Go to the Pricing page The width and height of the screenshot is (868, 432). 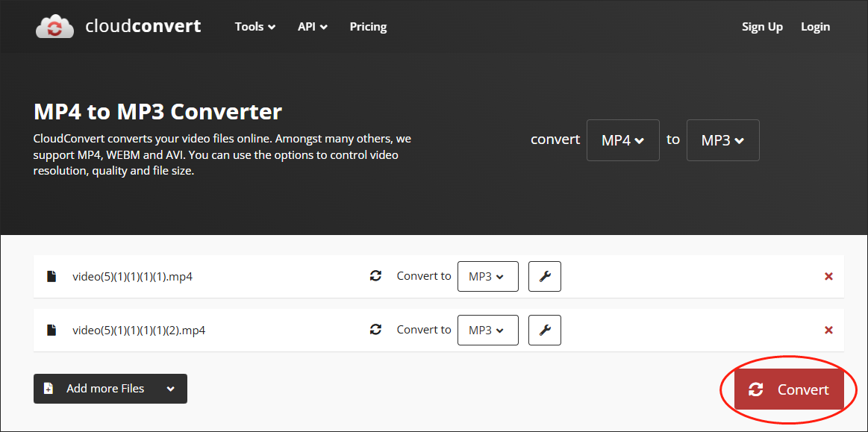coord(368,27)
